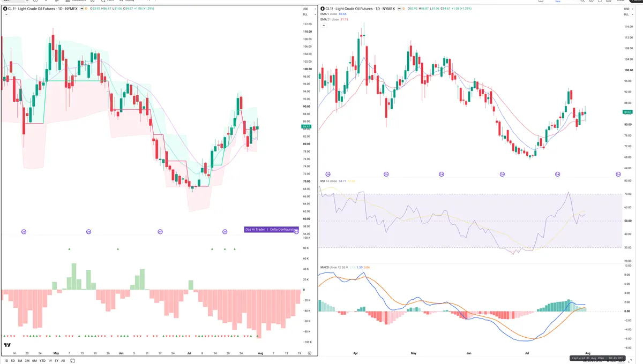Click the 0.00 level on the MACD axis

[627, 311]
